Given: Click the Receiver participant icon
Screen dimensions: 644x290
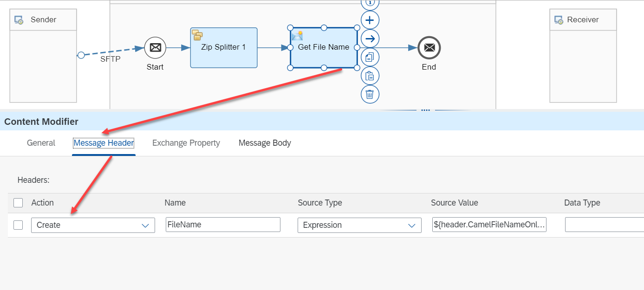Looking at the screenshot, I should pyautogui.click(x=559, y=19).
